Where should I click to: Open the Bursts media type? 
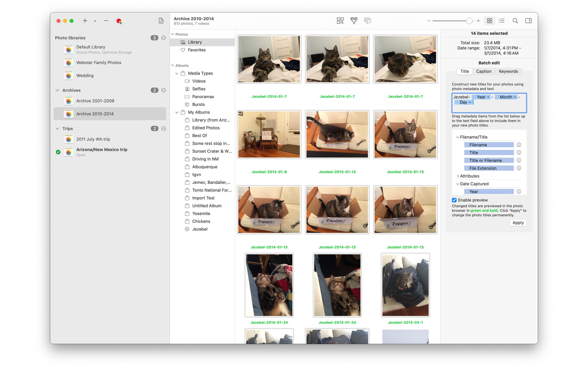(202, 105)
